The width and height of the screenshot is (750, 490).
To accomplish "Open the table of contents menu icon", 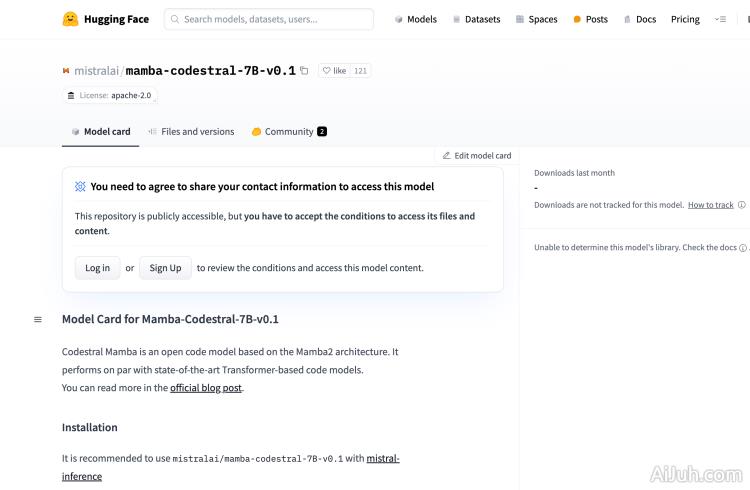I will 38,320.
